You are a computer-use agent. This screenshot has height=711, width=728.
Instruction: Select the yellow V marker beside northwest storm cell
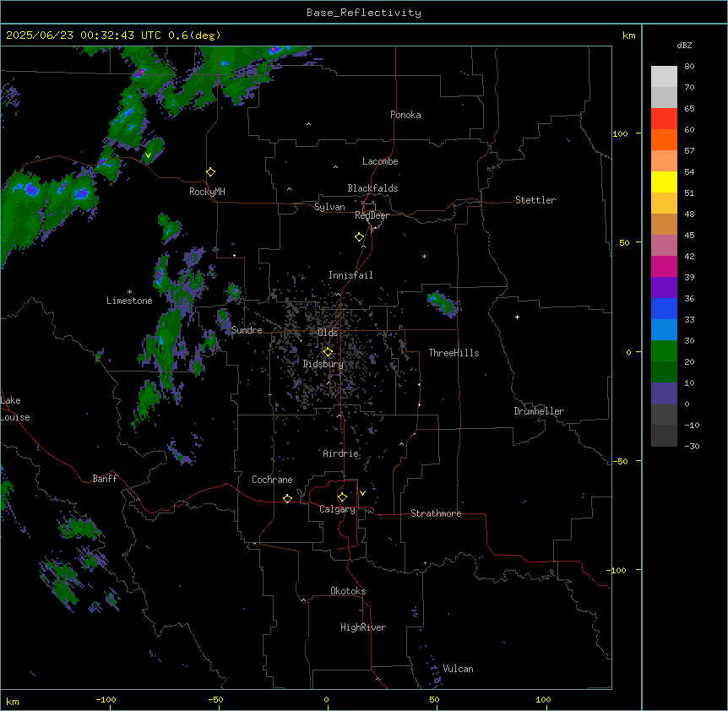(x=148, y=155)
